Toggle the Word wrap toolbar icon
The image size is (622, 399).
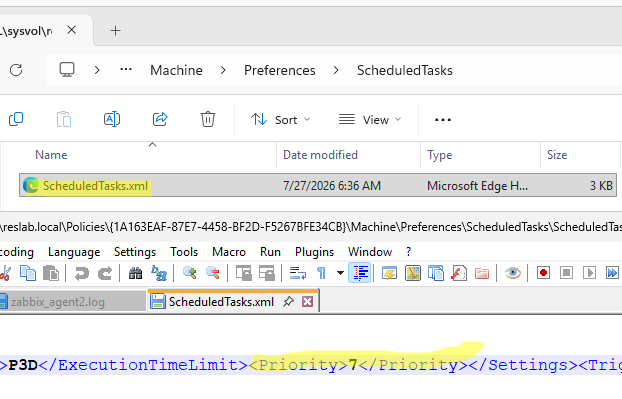pos(298,273)
